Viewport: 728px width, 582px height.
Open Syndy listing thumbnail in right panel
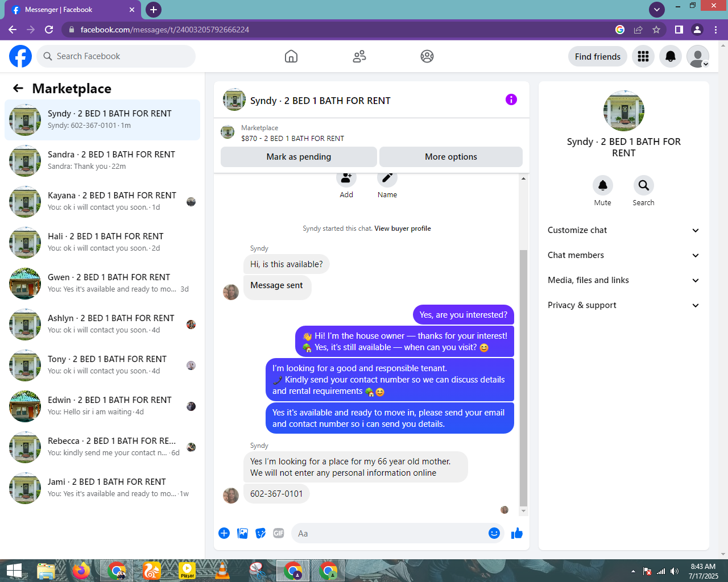624,111
